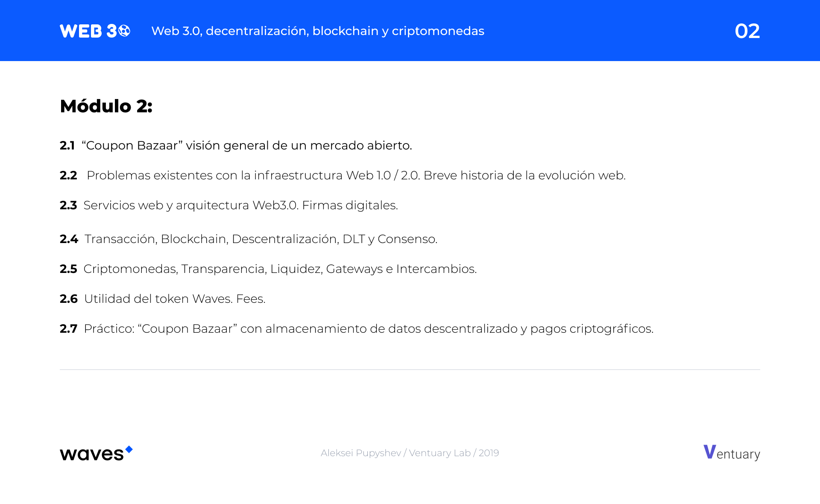This screenshot has width=820, height=504.
Task: Select item 2.3 Servicios web y arquitectura
Action: tap(229, 205)
